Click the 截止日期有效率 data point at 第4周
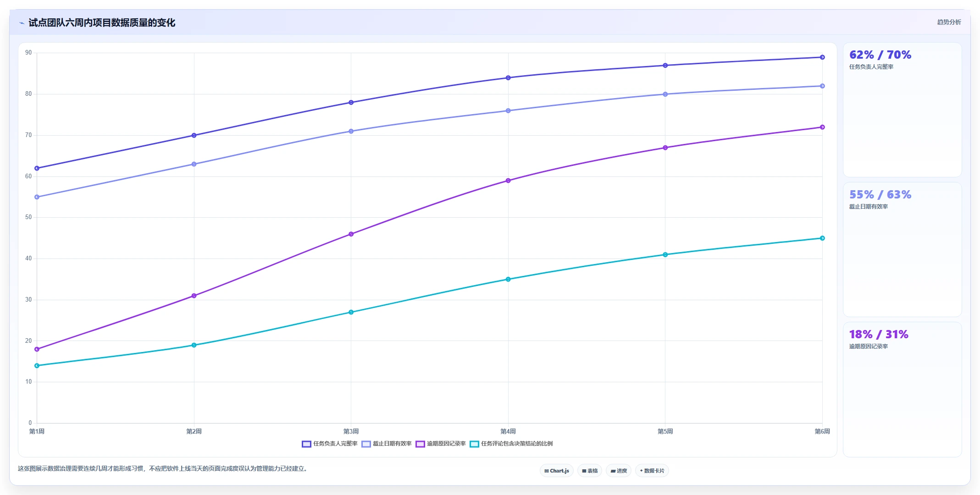 pyautogui.click(x=508, y=110)
